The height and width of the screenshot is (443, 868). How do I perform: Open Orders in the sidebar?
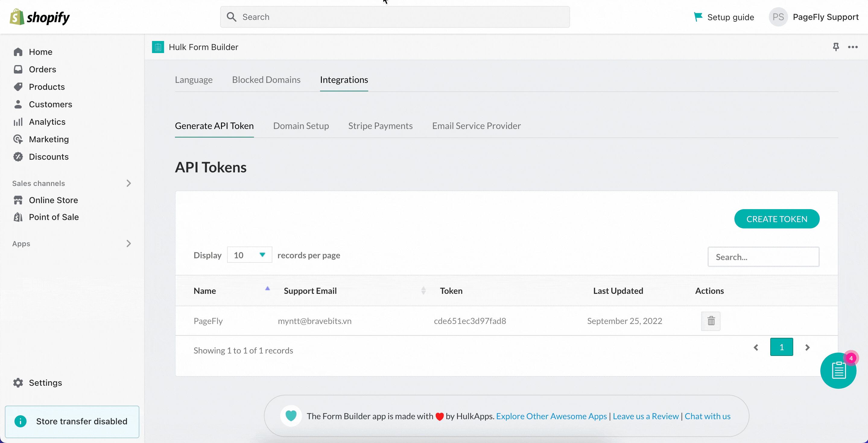(43, 69)
